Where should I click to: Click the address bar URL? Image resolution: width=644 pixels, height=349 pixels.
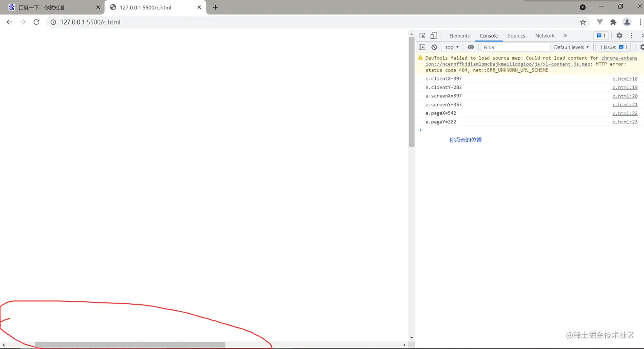(90, 22)
